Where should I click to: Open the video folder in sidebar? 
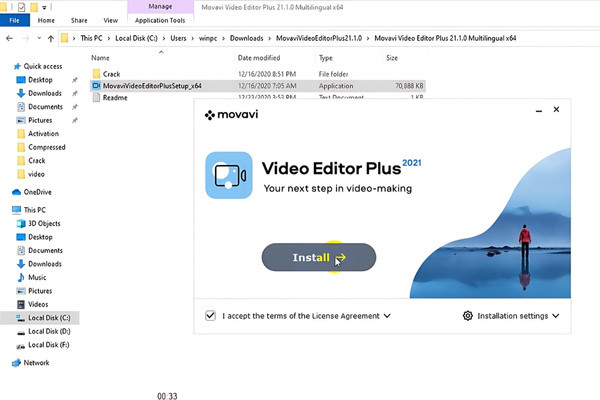(x=36, y=174)
